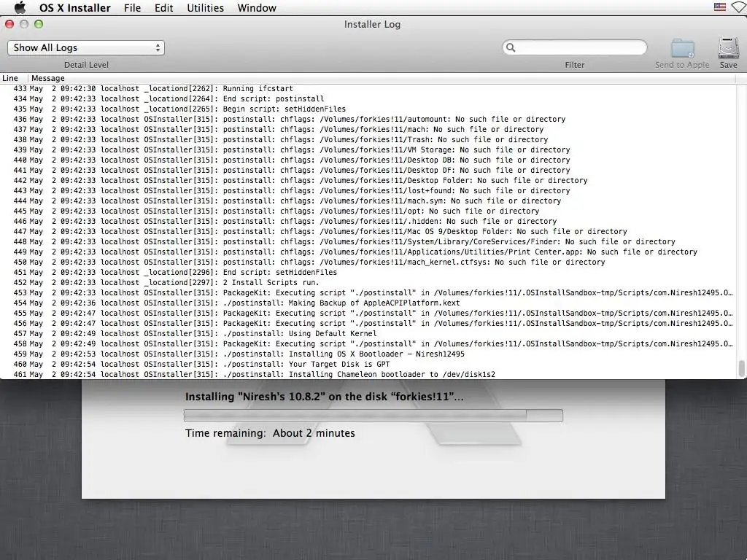Select log line 453 PackageKit Executing script

(x=368, y=293)
